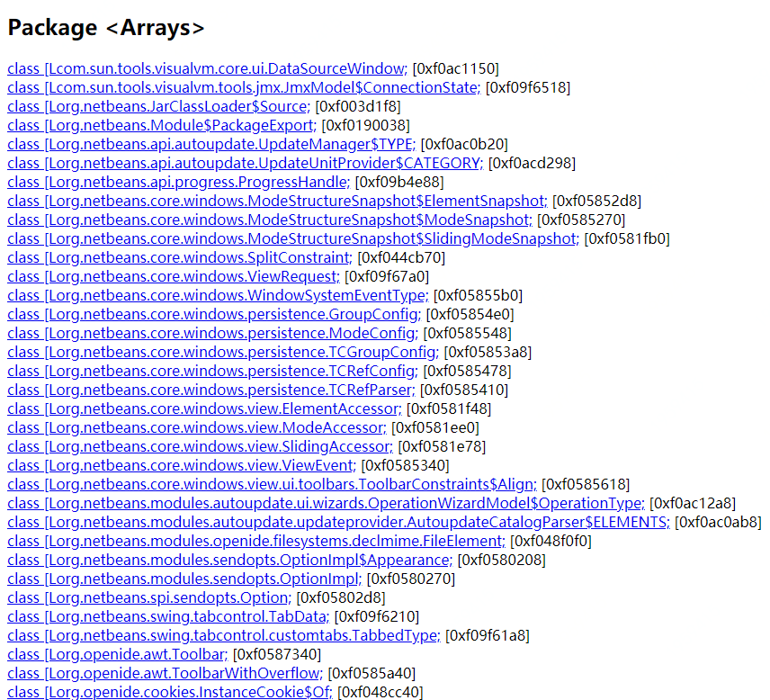Click address text [0xf05852d8]

pos(597,202)
